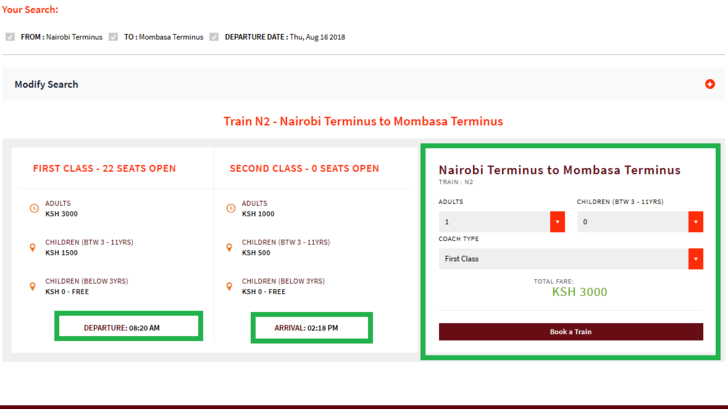Expand Modify Search with red plus icon
The height and width of the screenshot is (409, 728).
pos(709,84)
